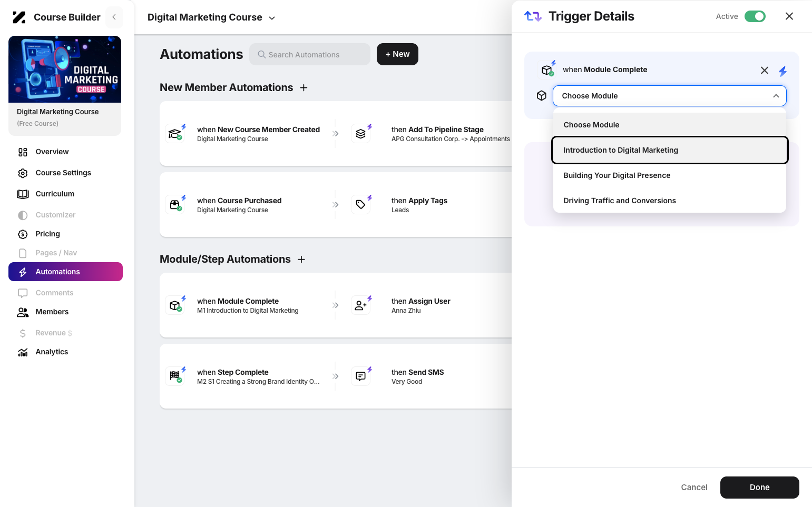Click the Course Settings gear icon
Screen dimensions: 812x507
(23, 173)
